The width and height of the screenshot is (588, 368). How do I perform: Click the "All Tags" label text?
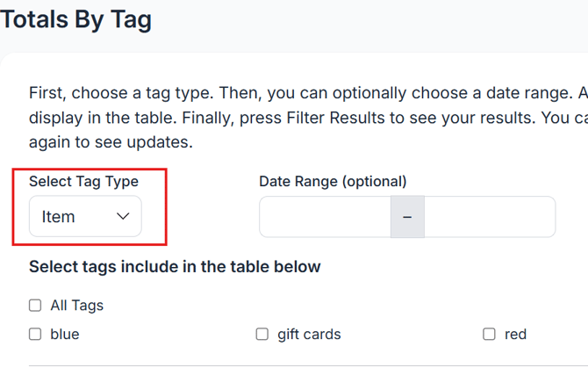pyautogui.click(x=76, y=306)
